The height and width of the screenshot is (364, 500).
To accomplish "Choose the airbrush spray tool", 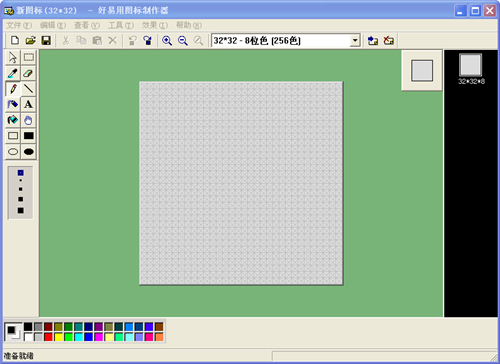I will (13, 104).
